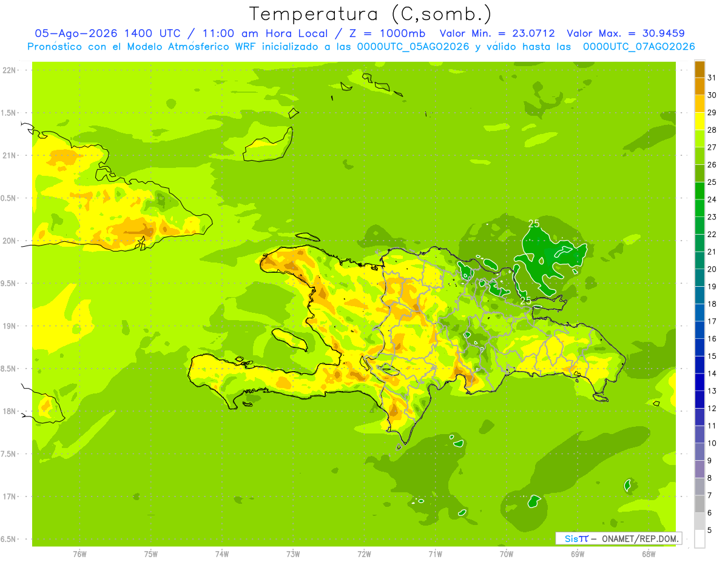
Task: Pick the white swatch below legend value 5
Action: (x=699, y=538)
